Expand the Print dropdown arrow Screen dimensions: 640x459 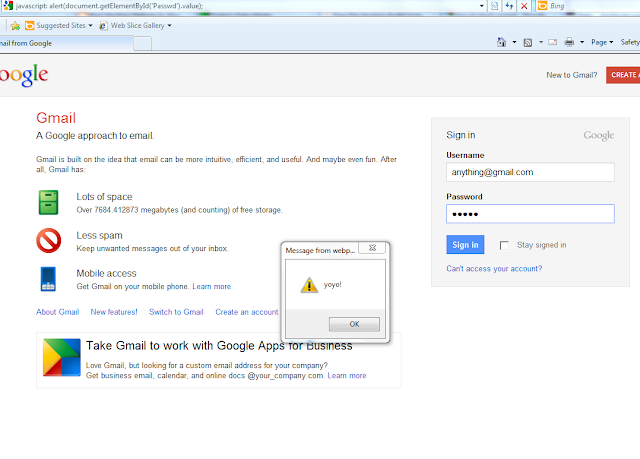[582, 42]
